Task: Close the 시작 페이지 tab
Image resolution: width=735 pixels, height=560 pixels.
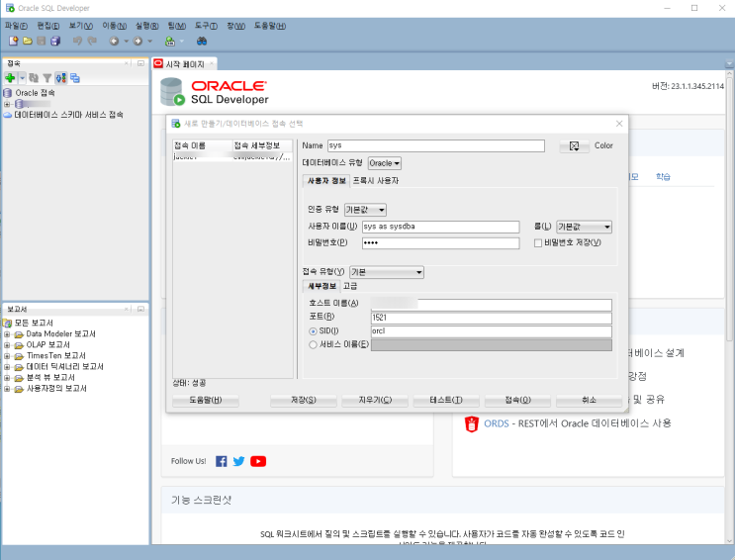Action: 212,63
